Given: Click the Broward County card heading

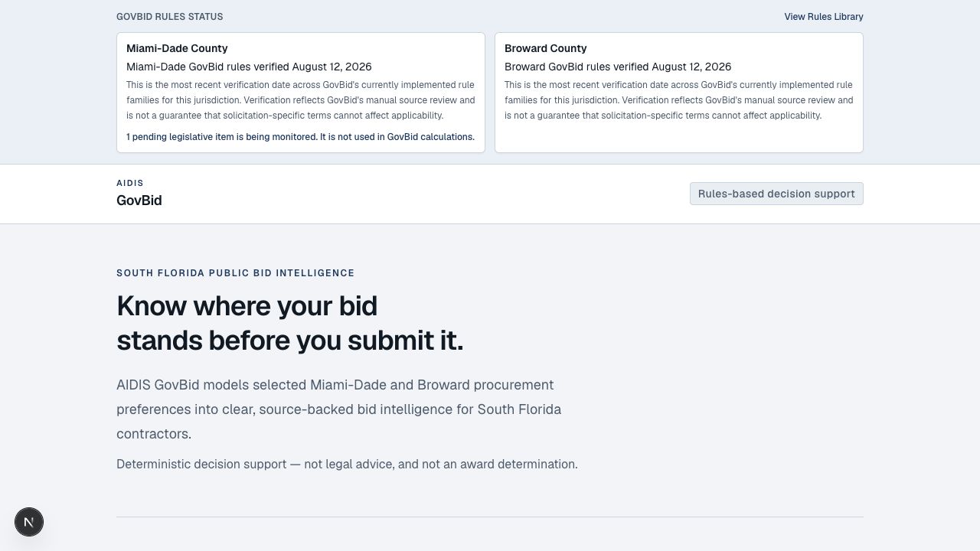Looking at the screenshot, I should (545, 48).
